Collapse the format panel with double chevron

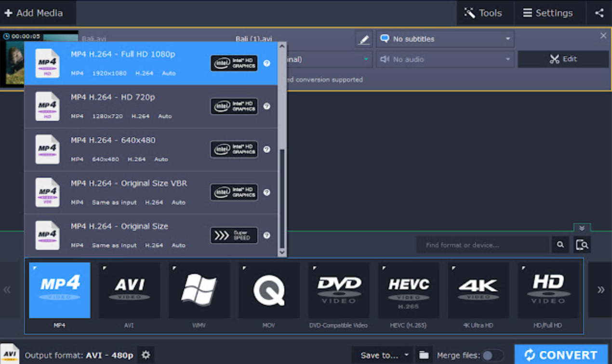pos(582,228)
